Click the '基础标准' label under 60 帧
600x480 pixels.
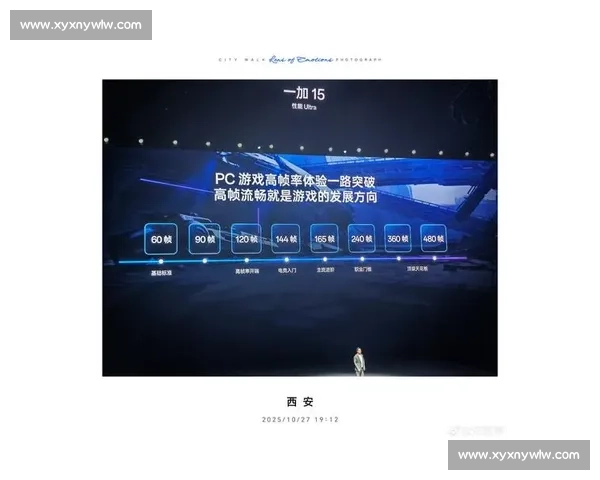161,273
